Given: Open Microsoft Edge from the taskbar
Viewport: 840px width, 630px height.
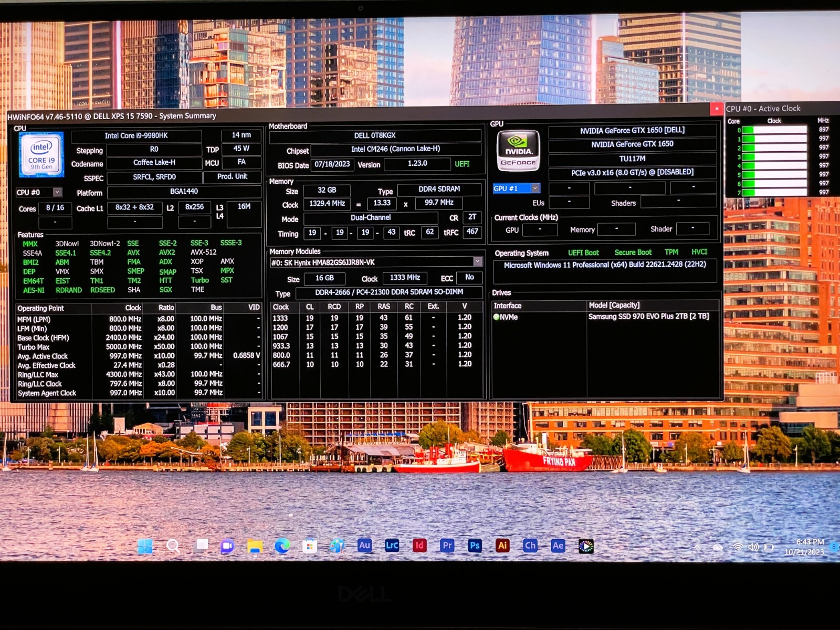Looking at the screenshot, I should (x=282, y=547).
